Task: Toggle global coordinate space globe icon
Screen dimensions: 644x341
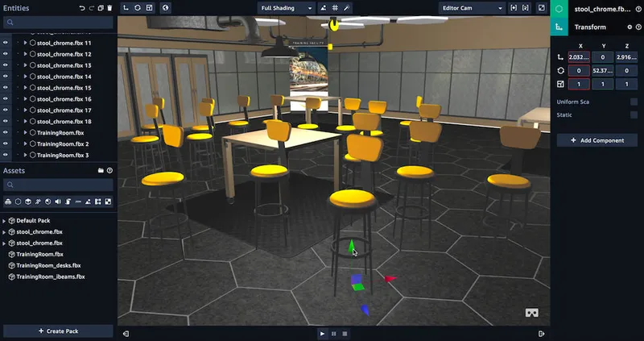Action: point(165,8)
